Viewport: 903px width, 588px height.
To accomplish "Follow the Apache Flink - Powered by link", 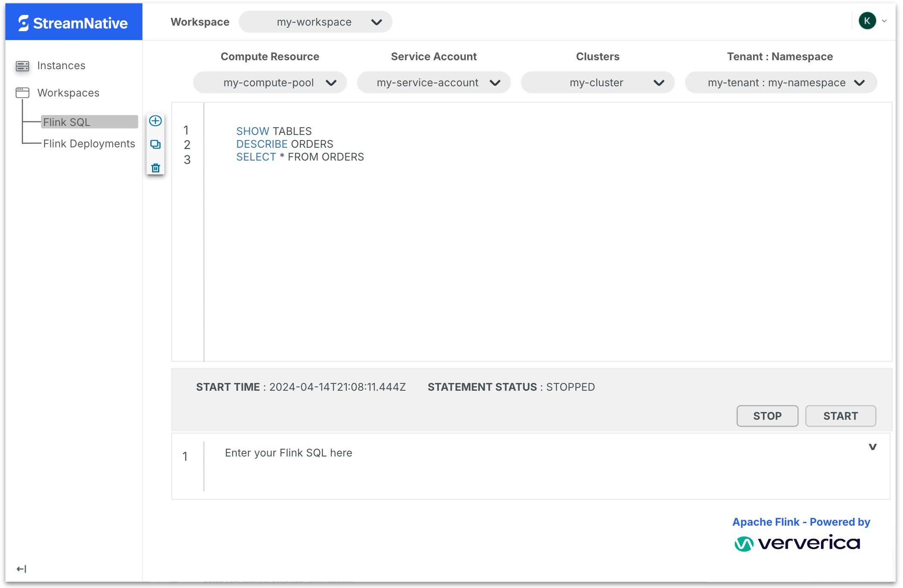I will [x=801, y=522].
